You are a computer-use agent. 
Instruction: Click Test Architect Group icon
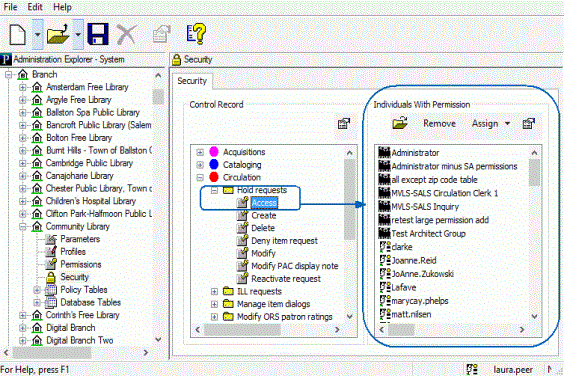[384, 233]
